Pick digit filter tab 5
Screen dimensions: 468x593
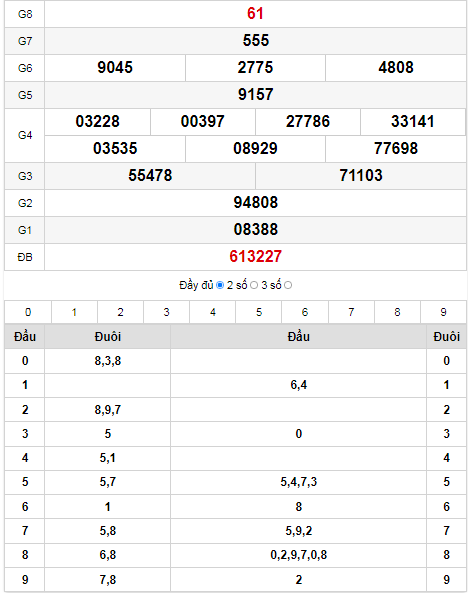[x=259, y=312]
